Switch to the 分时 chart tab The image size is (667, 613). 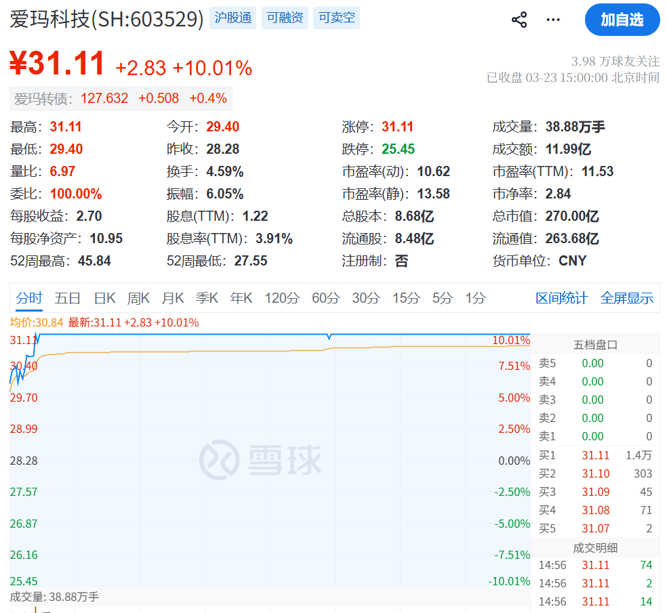click(29, 298)
